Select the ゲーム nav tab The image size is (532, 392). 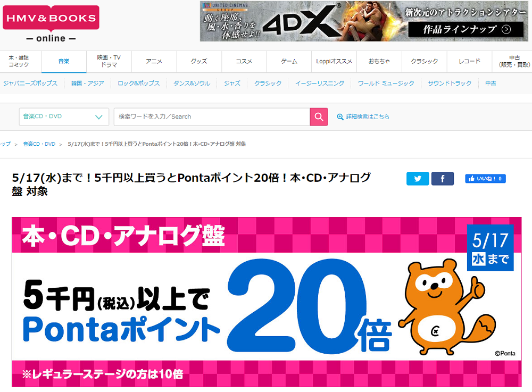click(x=289, y=61)
